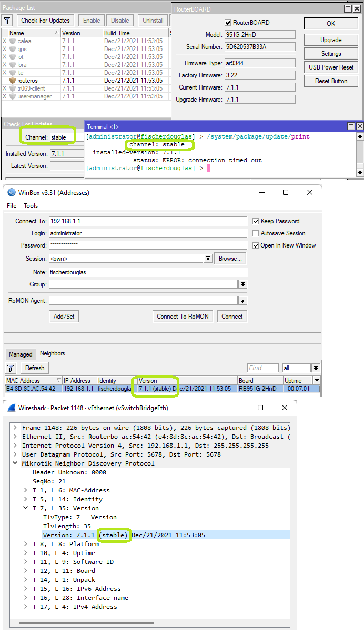Expand T 17 IPv4-Address node
The width and height of the screenshot is (364, 633).
[x=26, y=607]
